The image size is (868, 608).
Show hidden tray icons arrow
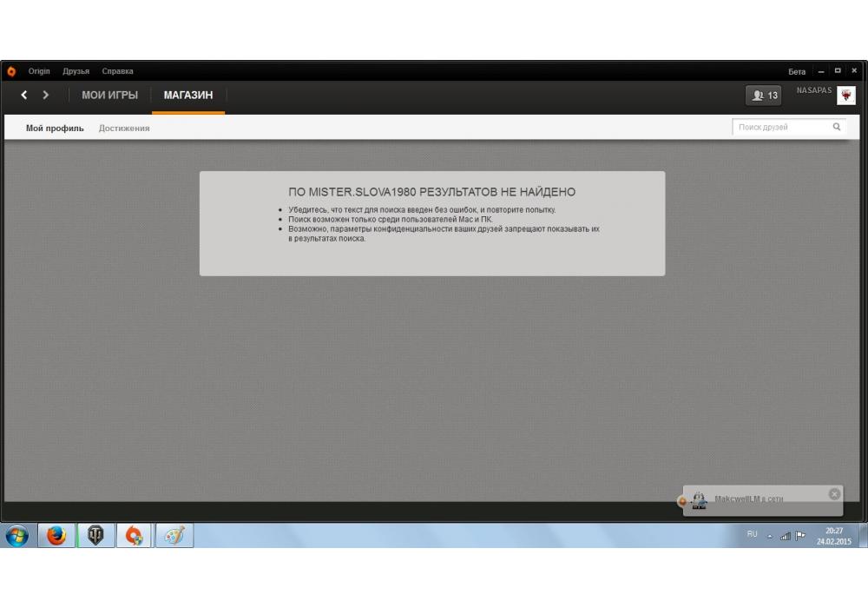(x=769, y=536)
